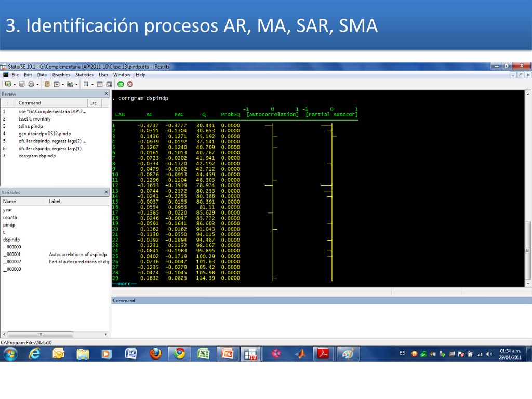
Task: Expand the Graph toolbar dropdown arrow
Action: 76,85
